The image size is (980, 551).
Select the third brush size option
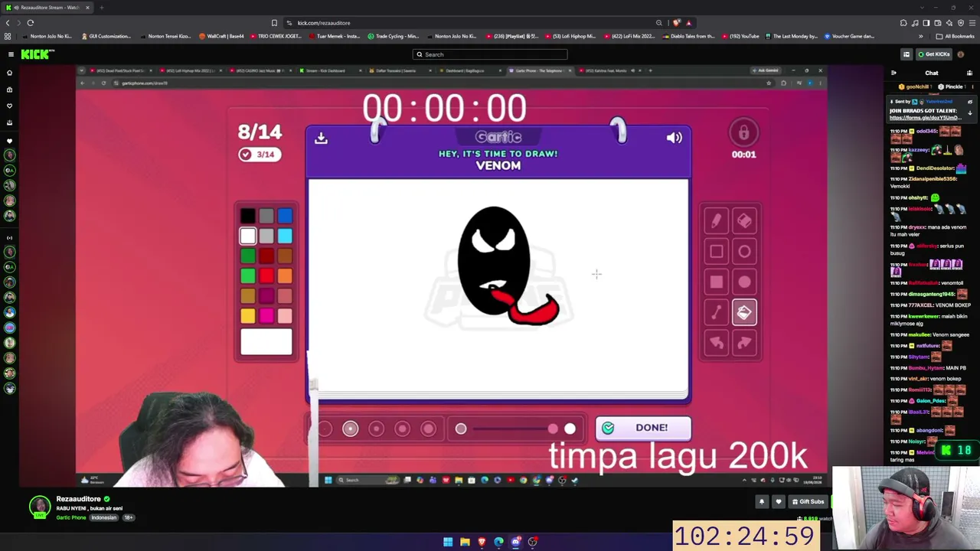(376, 429)
